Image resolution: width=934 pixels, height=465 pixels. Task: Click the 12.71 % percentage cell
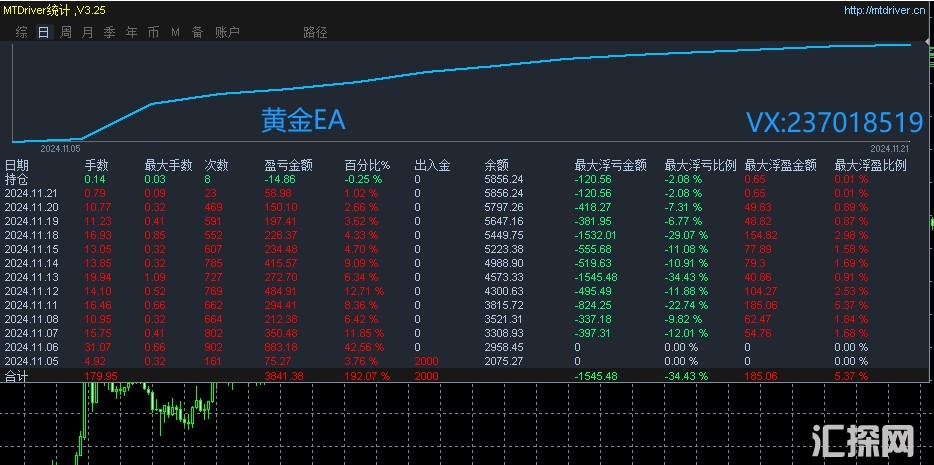click(364, 291)
